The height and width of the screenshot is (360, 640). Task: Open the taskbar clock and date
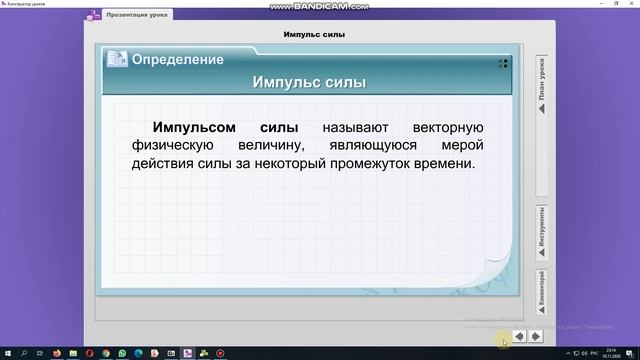pos(611,353)
